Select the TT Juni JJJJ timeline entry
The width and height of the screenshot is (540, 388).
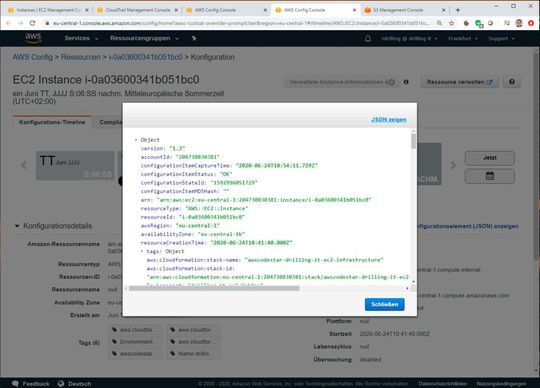coord(75,166)
